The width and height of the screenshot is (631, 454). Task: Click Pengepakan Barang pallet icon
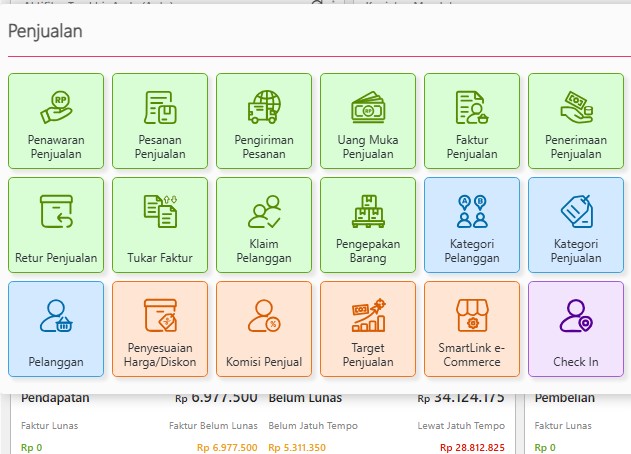(368, 211)
